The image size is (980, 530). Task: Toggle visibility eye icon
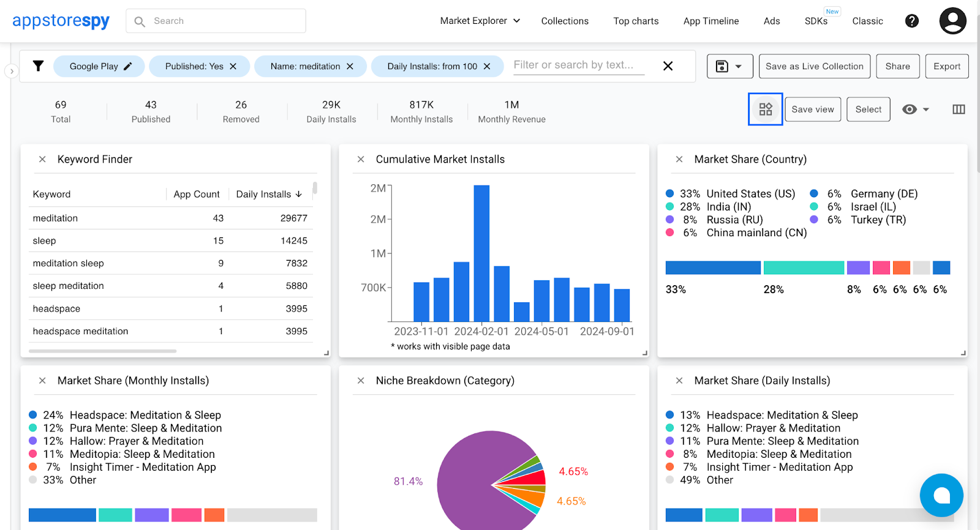[x=910, y=109]
